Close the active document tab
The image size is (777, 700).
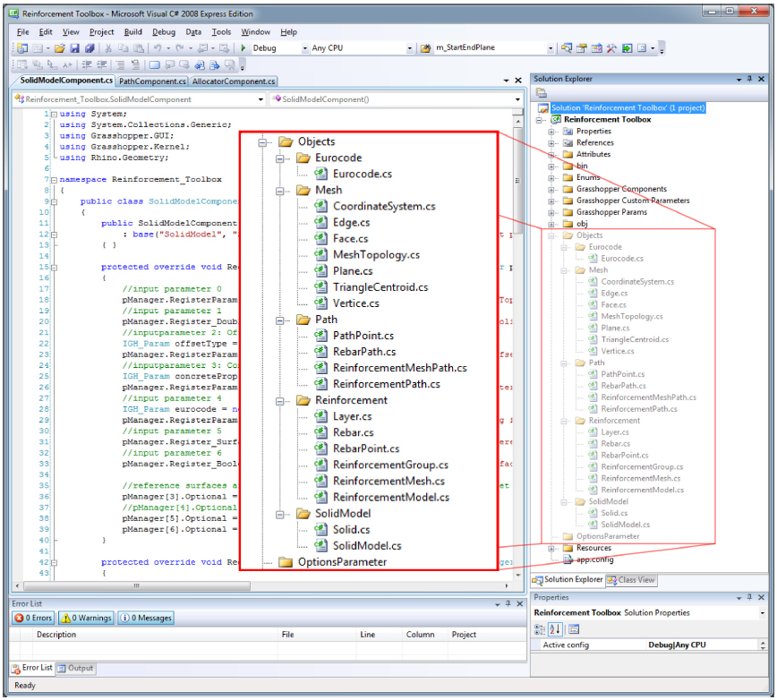(x=517, y=81)
